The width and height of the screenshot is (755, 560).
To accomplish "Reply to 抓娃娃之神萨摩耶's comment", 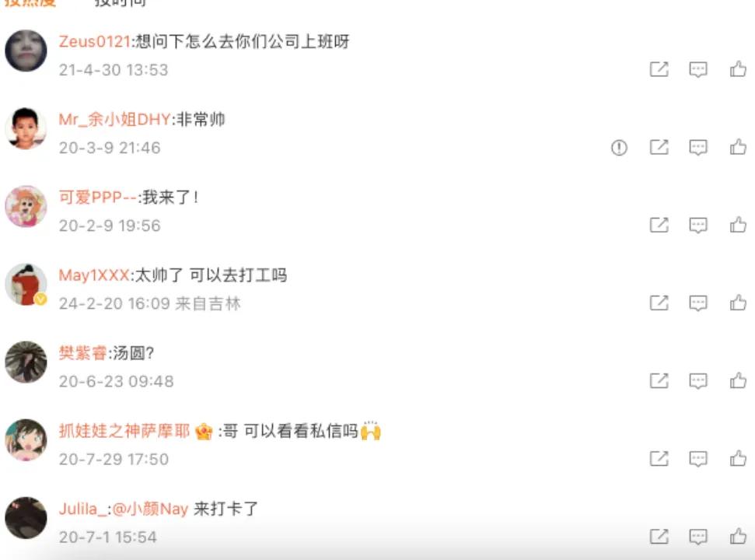I will tap(698, 459).
